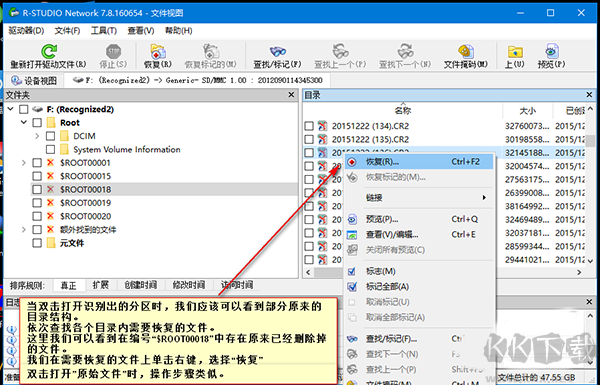Click the R-STUDIO app icon in title bar
Viewport: 600px width, 385px height.
pos(15,13)
